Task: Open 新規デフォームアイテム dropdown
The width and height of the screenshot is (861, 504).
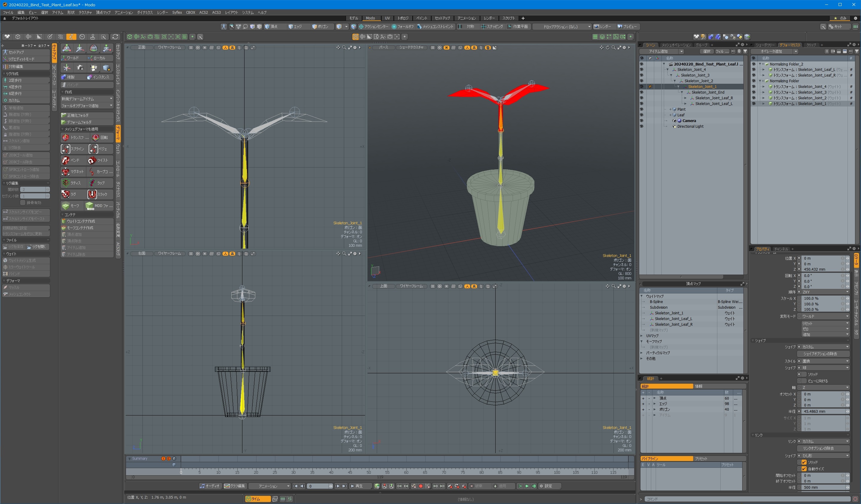Action: (87, 99)
